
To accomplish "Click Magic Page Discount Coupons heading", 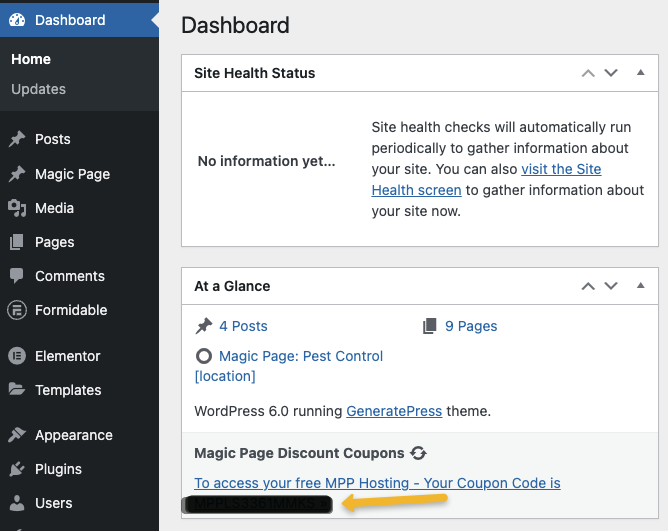I will pos(299,453).
